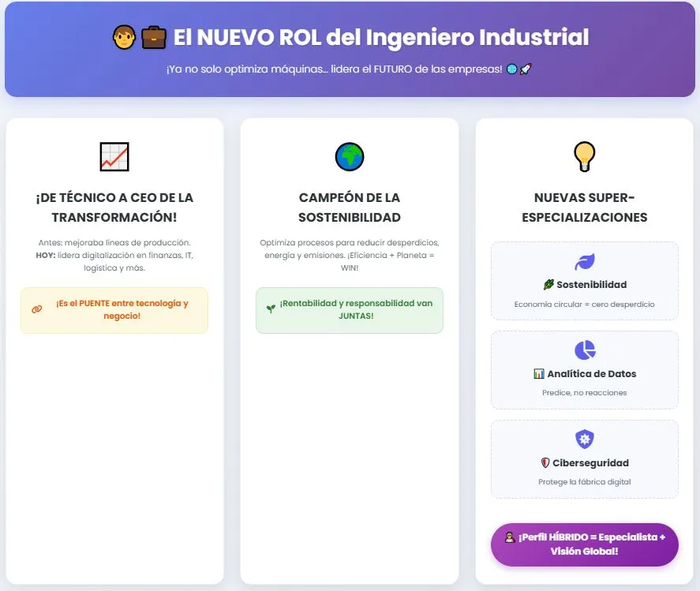Click the light bulb icon

(x=584, y=157)
